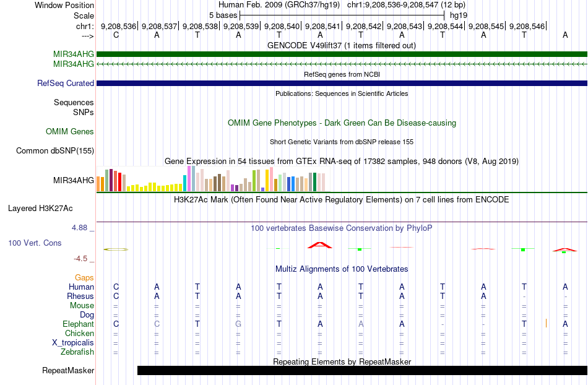Click the RepeatMasker track label
Image resolution: width=588 pixels, height=385 pixels.
tap(68, 370)
